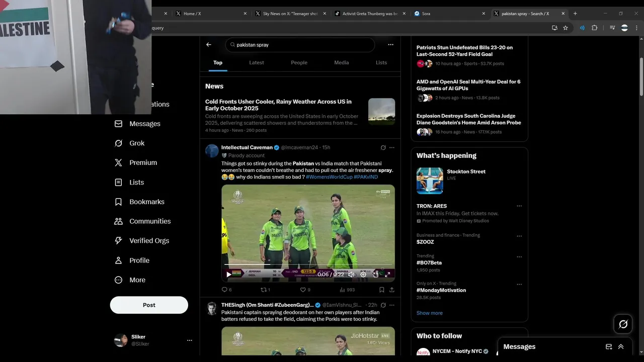This screenshot has width=644, height=362.
Task: Play the cricket video
Action: (x=229, y=275)
